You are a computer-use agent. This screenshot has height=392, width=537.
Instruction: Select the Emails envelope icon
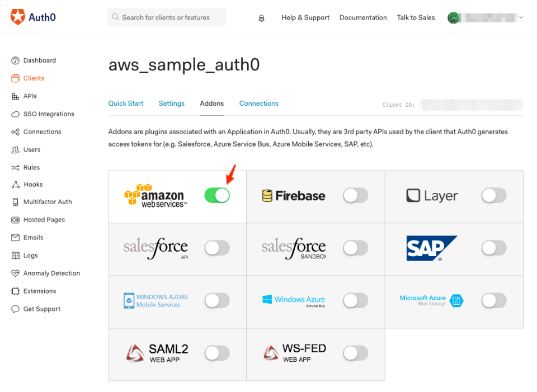pos(15,238)
